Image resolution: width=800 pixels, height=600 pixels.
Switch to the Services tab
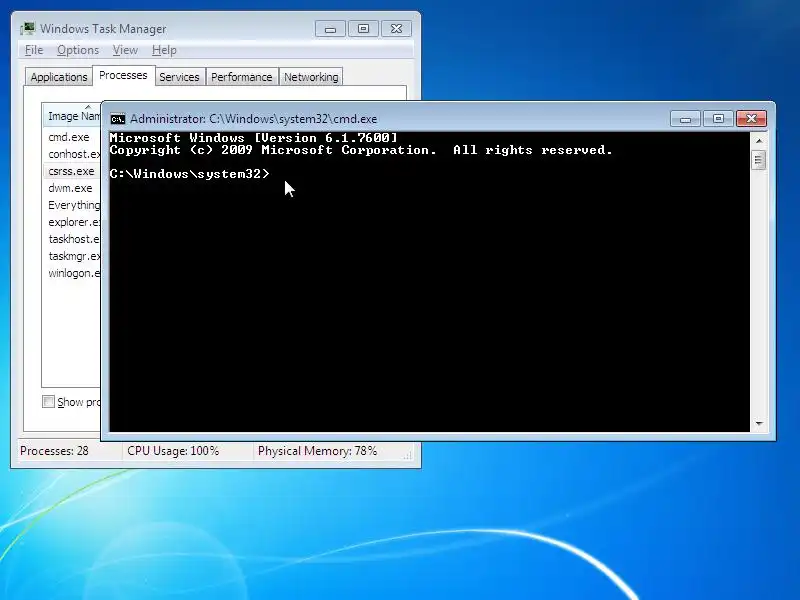[x=179, y=77]
